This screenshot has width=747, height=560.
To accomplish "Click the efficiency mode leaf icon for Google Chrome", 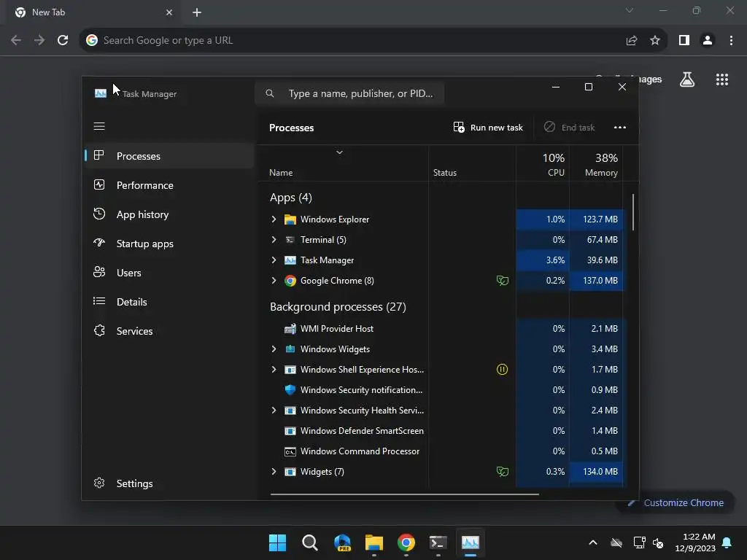I will [502, 281].
